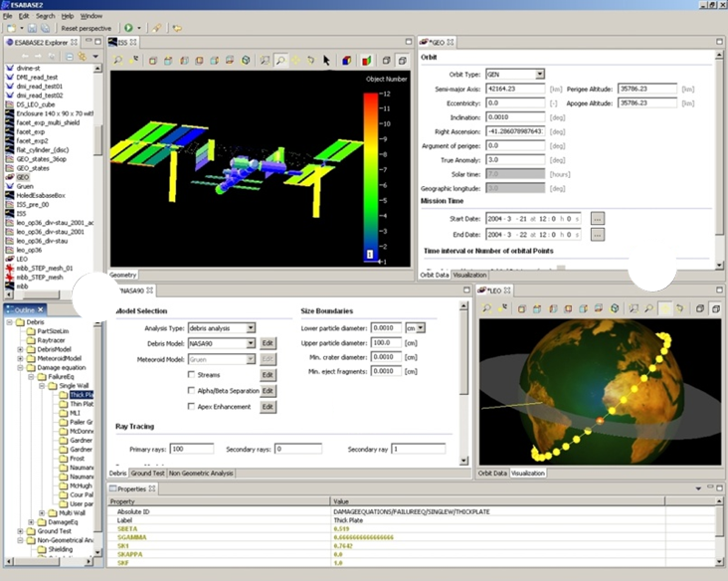Click the Inclination input field
Screen dimensions: 728x581
pos(515,117)
